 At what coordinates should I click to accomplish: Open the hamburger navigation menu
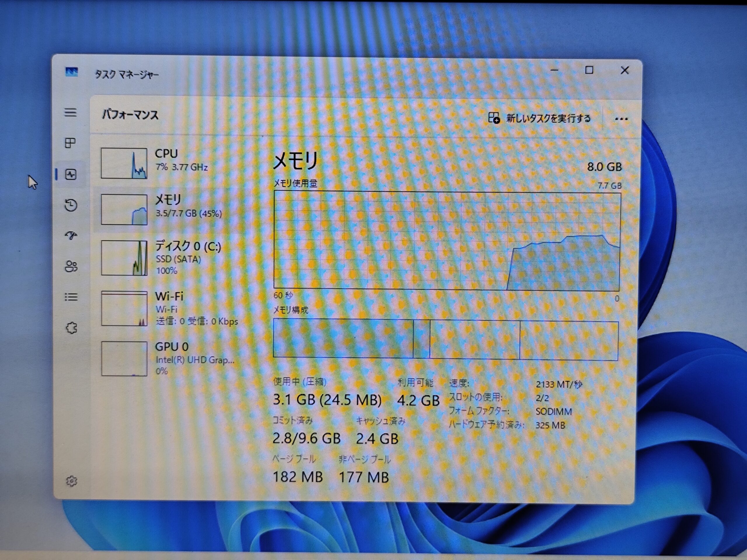coord(71,112)
